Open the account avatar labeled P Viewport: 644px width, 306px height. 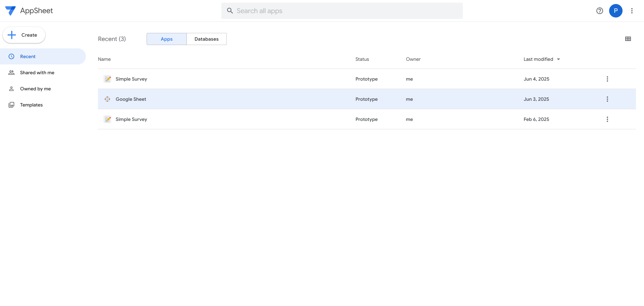[615, 11]
